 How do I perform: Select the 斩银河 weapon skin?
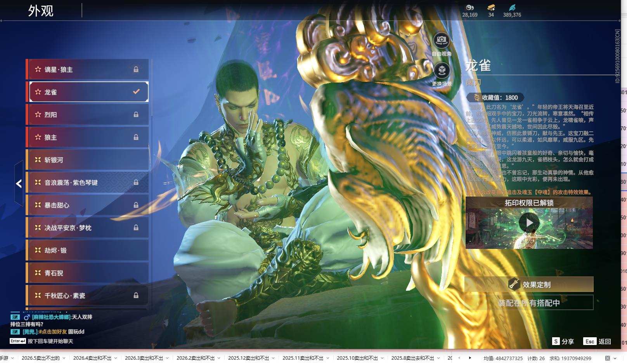(88, 160)
